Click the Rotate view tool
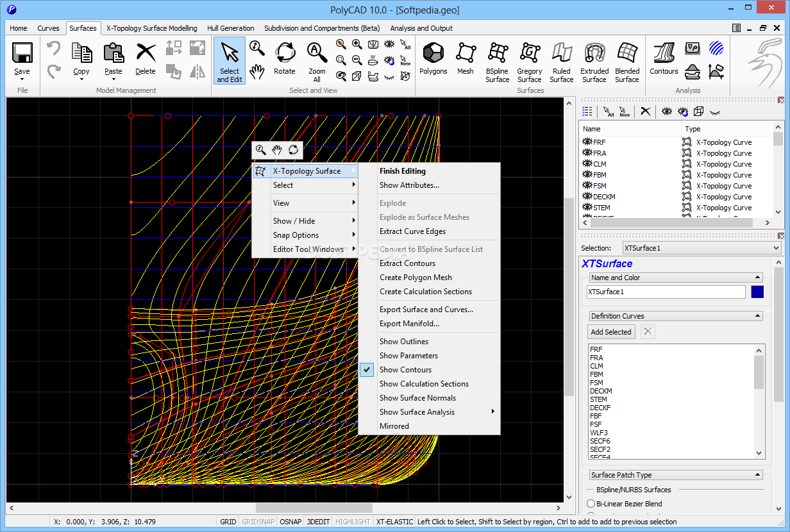Viewport: 790px width, 532px height. pos(285,60)
